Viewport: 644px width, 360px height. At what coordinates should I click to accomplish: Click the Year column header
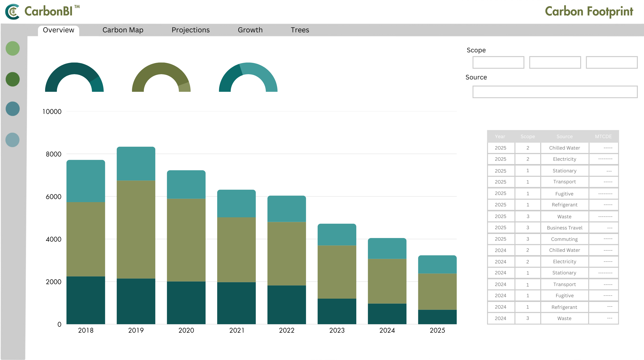500,136
